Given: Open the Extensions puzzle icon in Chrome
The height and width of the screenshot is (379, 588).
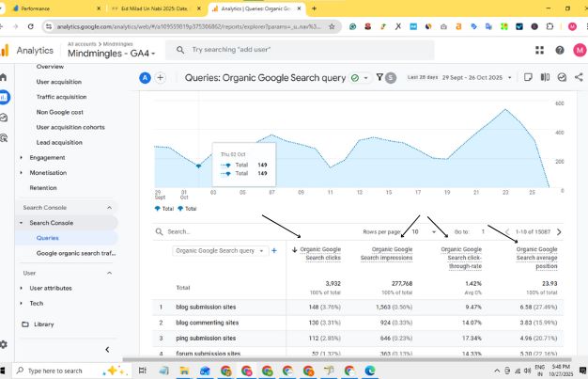Looking at the screenshot, I should coord(549,26).
